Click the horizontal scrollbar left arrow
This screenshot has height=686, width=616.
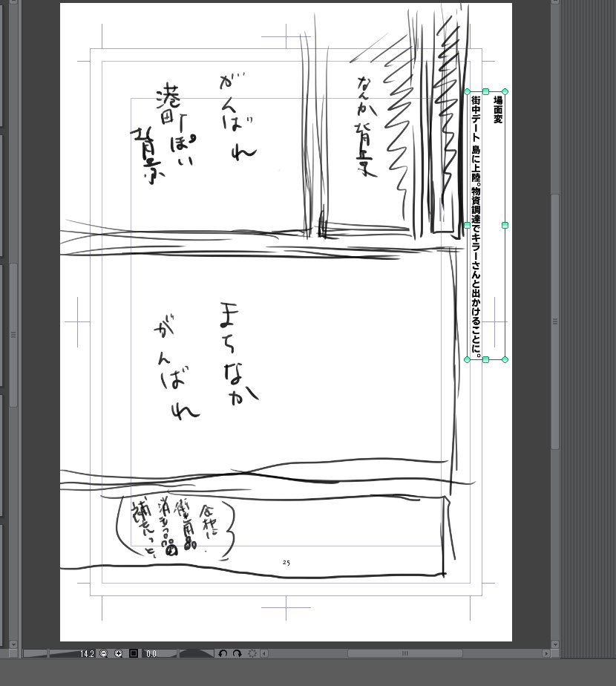[264, 653]
